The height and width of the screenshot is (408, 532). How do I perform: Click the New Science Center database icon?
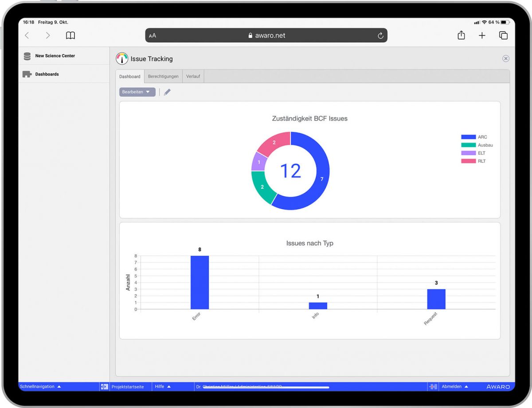point(27,56)
